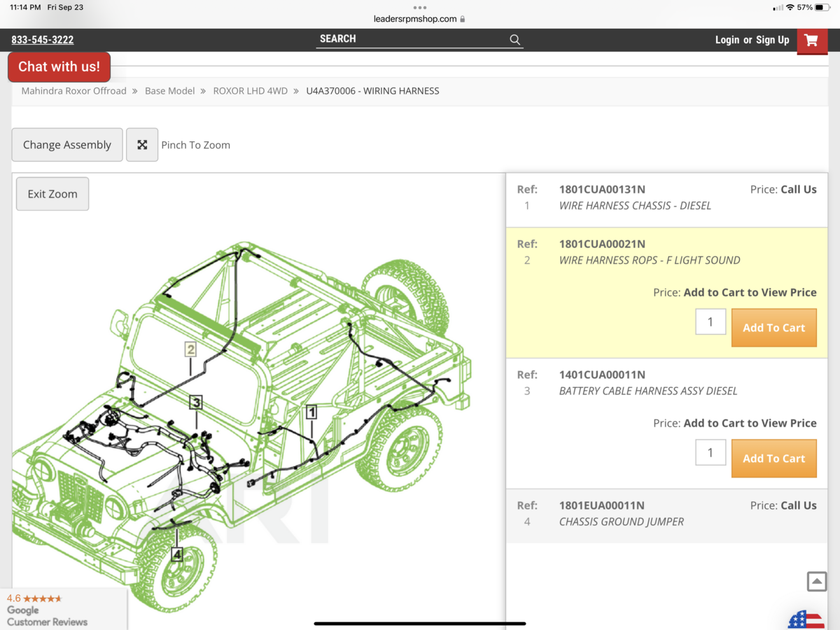Screen dimensions: 840x630
Task: Edit quantity field for ROPS harness
Action: [710, 322]
